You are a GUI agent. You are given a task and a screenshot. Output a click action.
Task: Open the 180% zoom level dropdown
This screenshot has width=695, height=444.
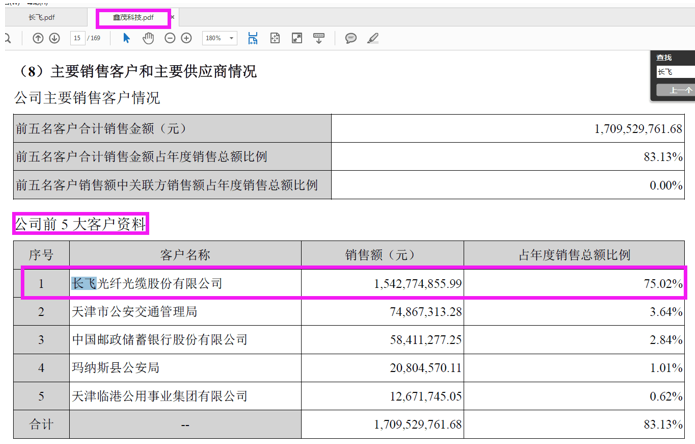coord(219,39)
